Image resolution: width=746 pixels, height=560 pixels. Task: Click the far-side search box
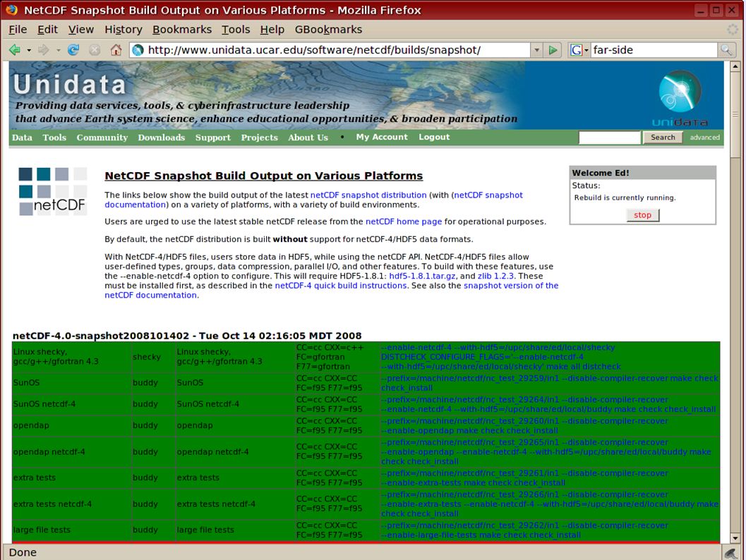pyautogui.click(x=654, y=50)
